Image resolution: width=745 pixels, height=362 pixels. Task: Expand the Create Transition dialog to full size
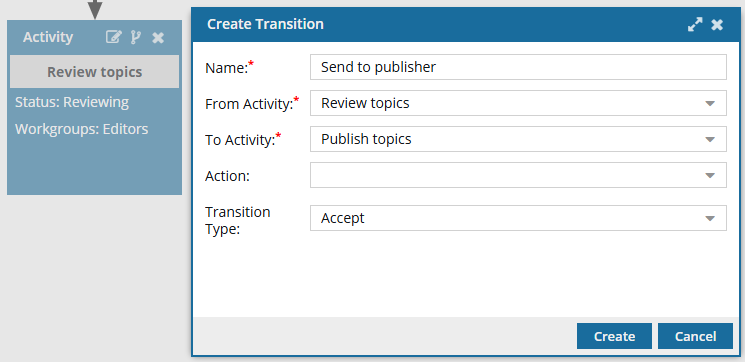pyautogui.click(x=695, y=24)
